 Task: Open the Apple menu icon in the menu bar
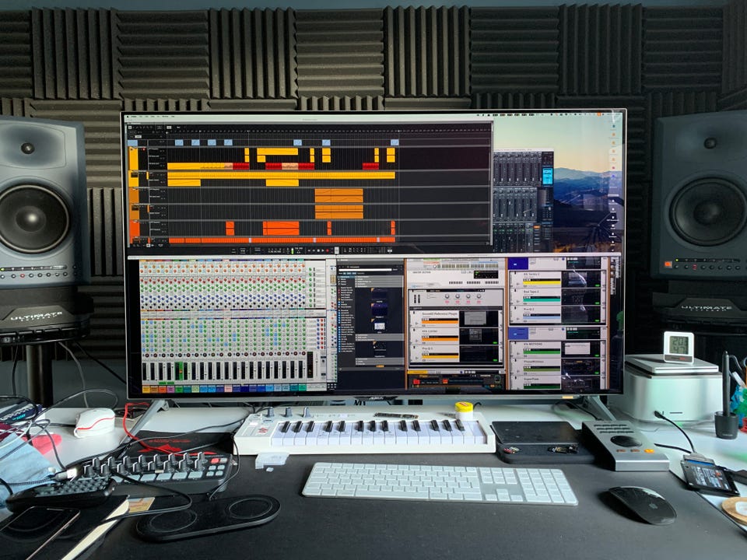point(128,116)
